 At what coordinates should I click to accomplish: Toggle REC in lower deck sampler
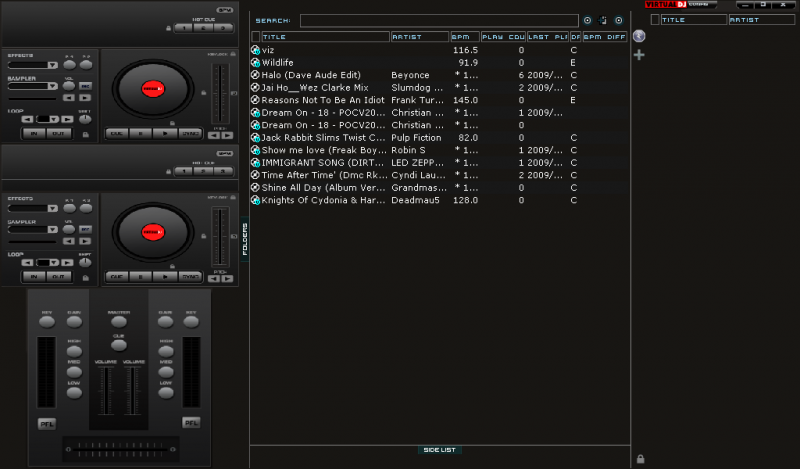click(x=85, y=229)
